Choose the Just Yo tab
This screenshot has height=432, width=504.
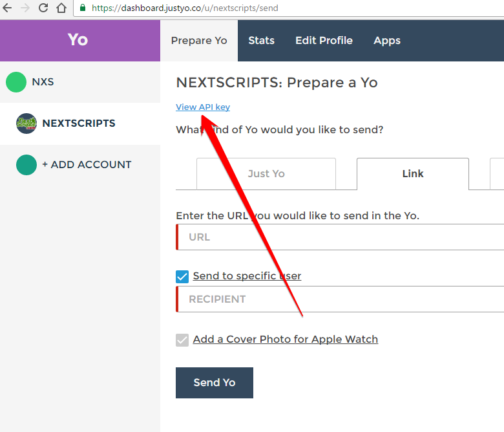(266, 174)
